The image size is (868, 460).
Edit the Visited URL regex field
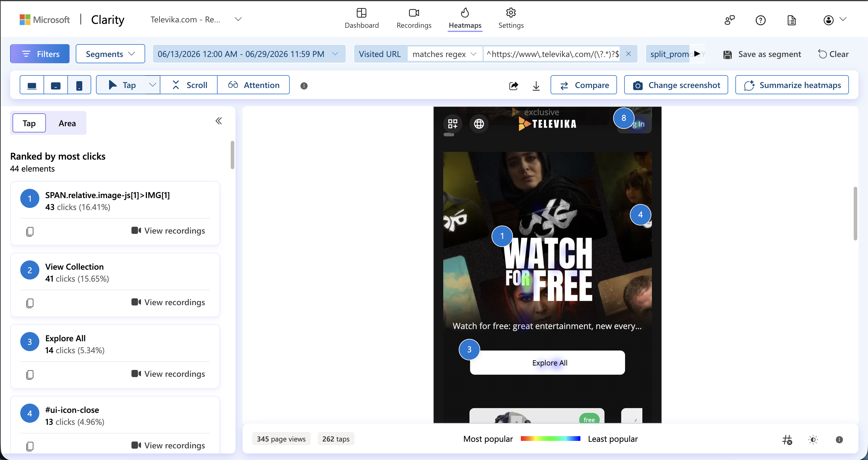[552, 54]
